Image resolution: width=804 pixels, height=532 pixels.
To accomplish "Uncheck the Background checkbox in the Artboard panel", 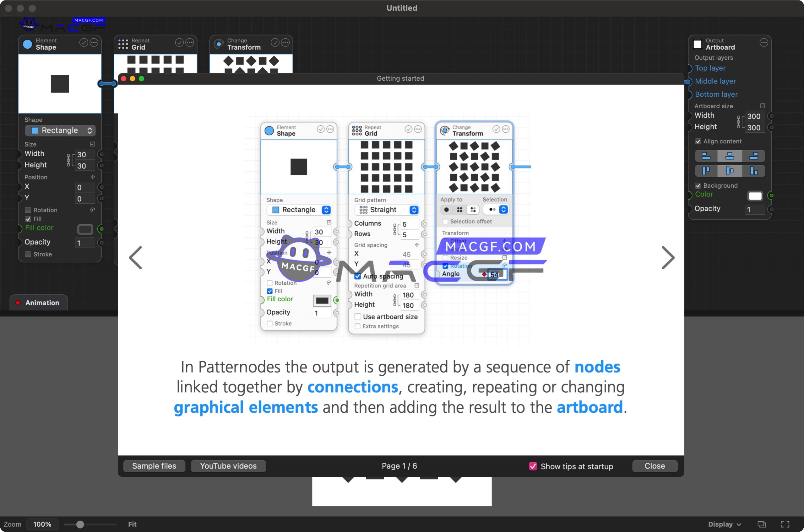I will 699,185.
